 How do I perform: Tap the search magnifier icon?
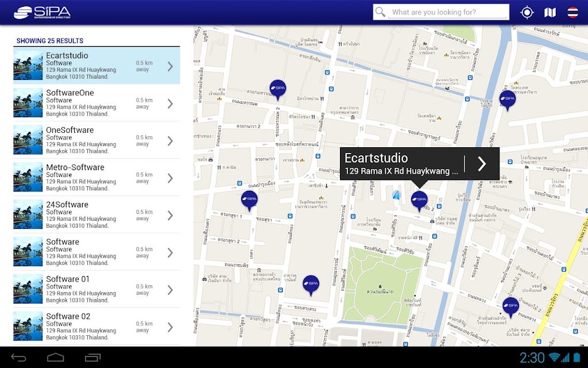click(x=380, y=12)
